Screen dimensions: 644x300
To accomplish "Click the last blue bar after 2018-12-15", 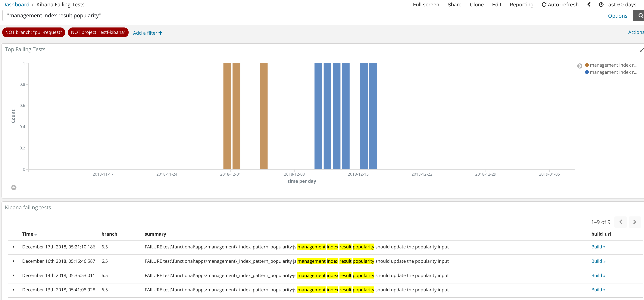I will (x=373, y=116).
